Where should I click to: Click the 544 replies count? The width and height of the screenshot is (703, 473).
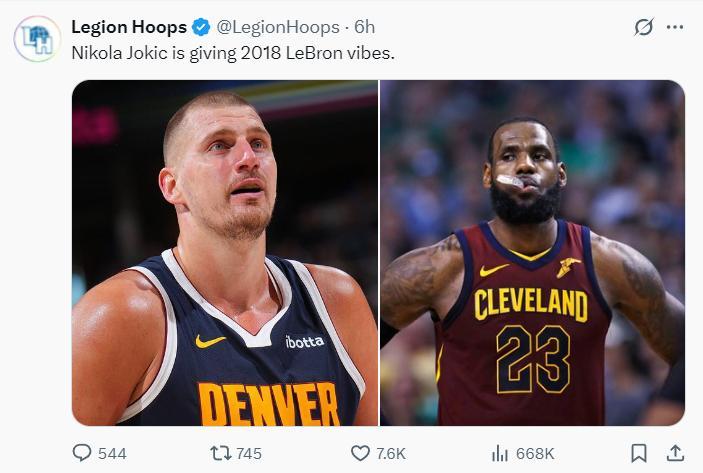[113, 454]
